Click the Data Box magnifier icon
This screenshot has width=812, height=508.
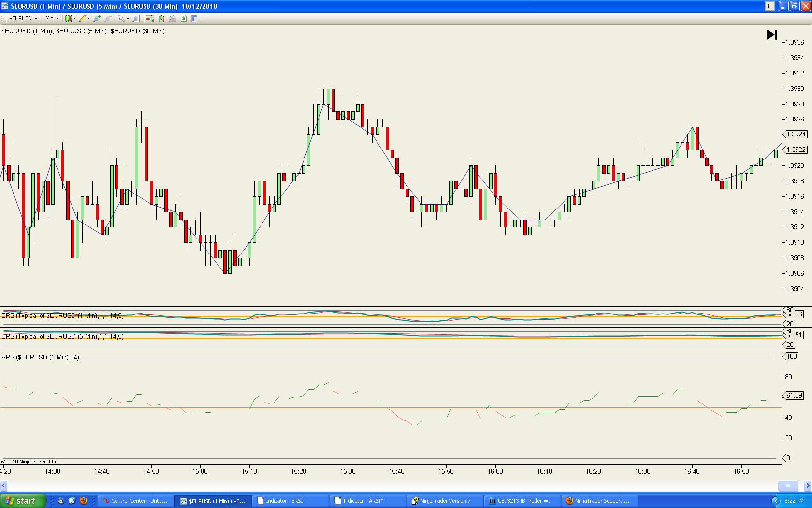click(x=136, y=18)
